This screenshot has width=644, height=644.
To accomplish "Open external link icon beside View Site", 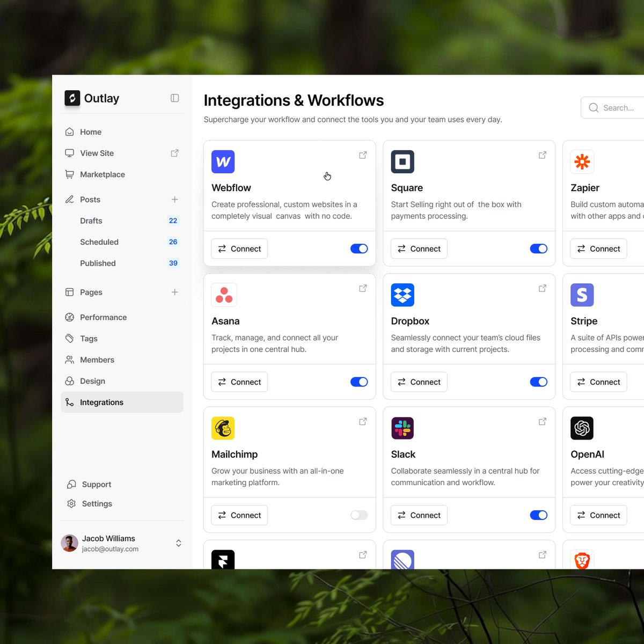I will coord(174,153).
